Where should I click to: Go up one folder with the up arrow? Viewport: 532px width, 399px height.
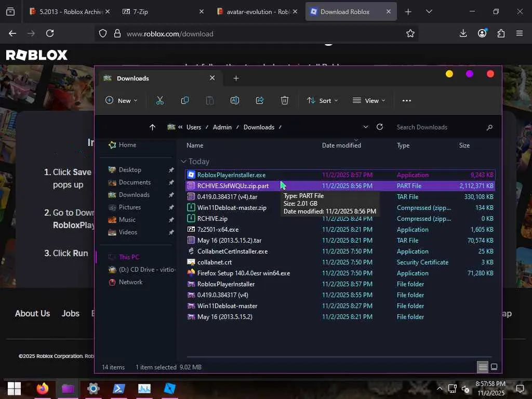pos(152,127)
